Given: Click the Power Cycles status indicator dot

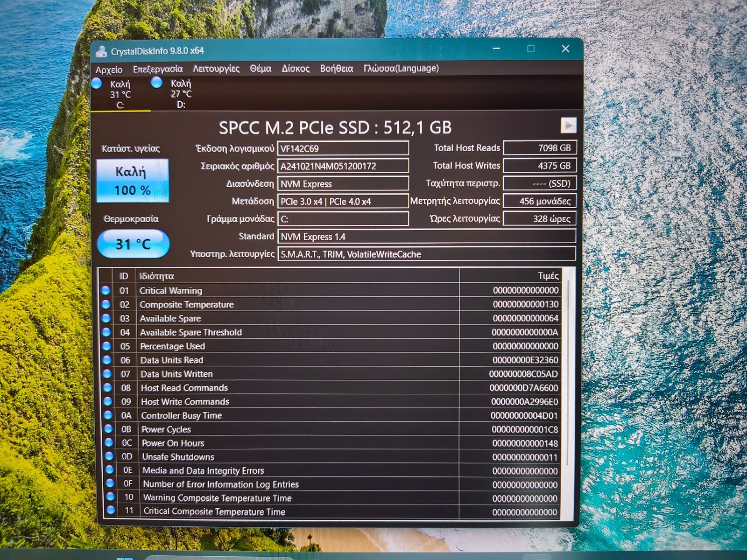Looking at the screenshot, I should pos(108,428).
